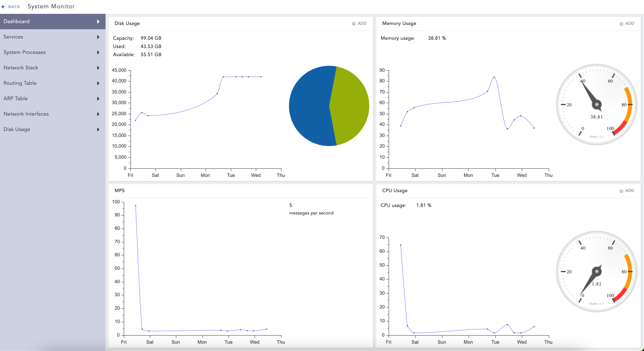
Task: Click the back arrow icon at top left
Action: 4,7
